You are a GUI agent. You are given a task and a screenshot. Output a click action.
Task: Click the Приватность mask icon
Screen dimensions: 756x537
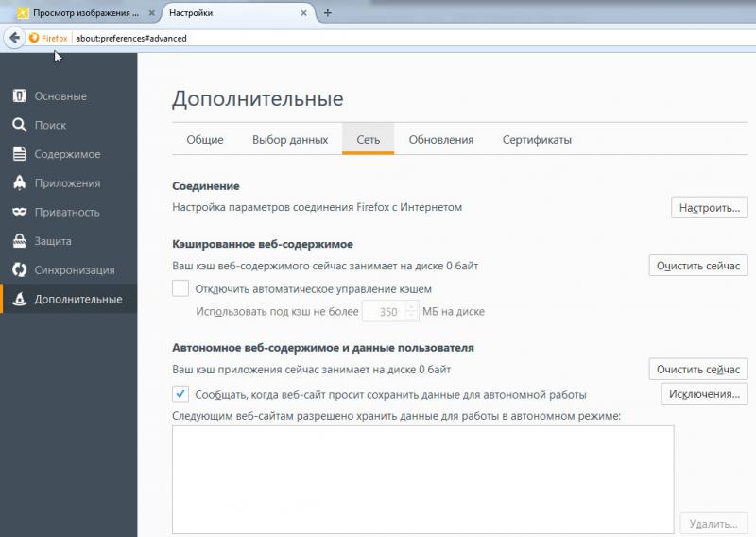coord(19,212)
